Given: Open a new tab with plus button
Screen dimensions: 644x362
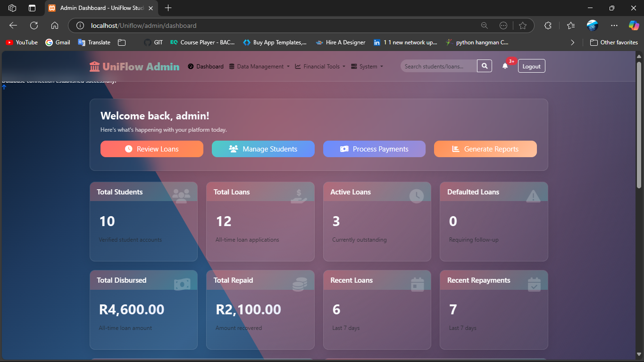Looking at the screenshot, I should pyautogui.click(x=168, y=8).
